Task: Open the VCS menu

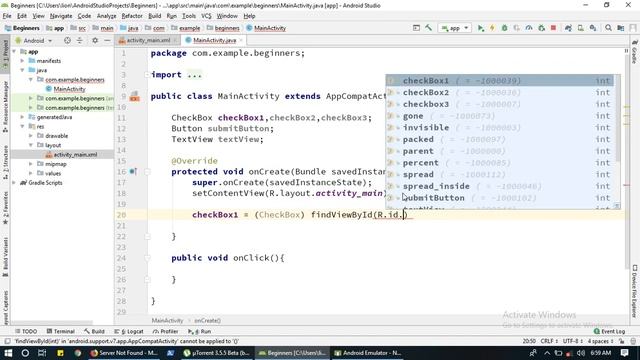Action: [x=206, y=16]
